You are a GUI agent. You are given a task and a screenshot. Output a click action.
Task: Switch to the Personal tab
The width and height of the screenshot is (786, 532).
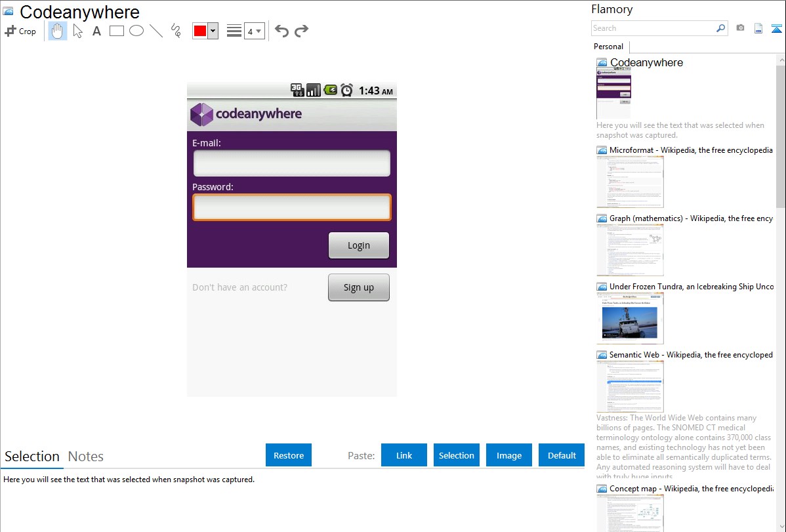608,46
